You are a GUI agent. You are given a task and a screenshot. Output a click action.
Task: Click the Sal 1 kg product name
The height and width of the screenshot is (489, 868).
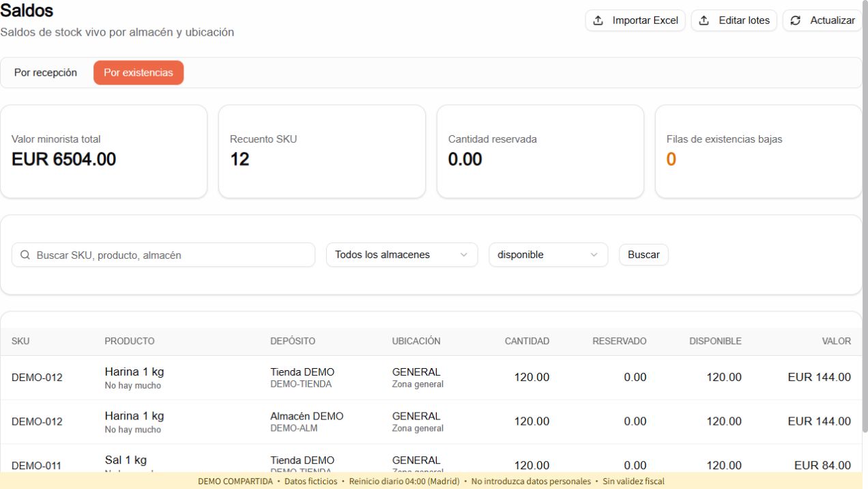click(126, 460)
